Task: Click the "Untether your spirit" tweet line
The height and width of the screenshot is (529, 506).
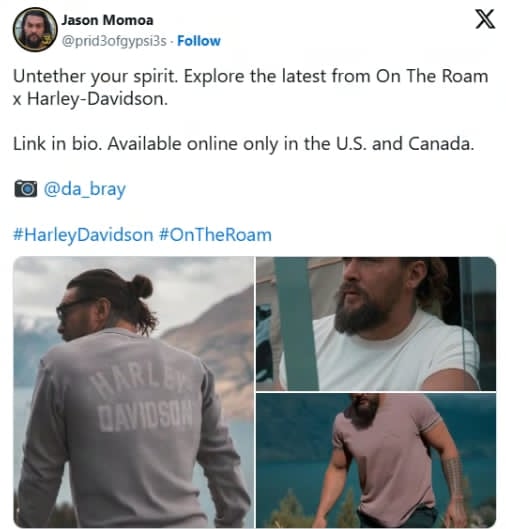Action: [x=250, y=76]
